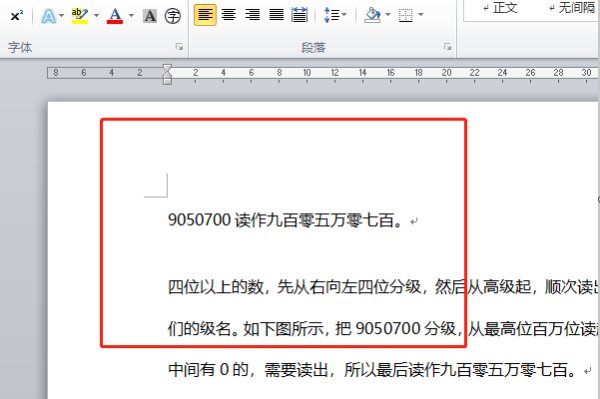Select the 无间隔 style
The width and height of the screenshot is (600, 399).
pos(572,8)
